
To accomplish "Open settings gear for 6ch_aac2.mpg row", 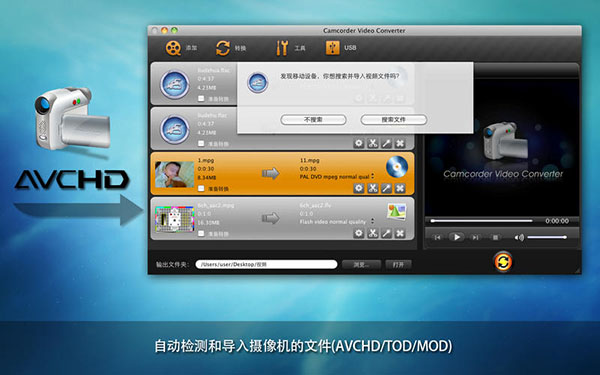I will (x=359, y=233).
